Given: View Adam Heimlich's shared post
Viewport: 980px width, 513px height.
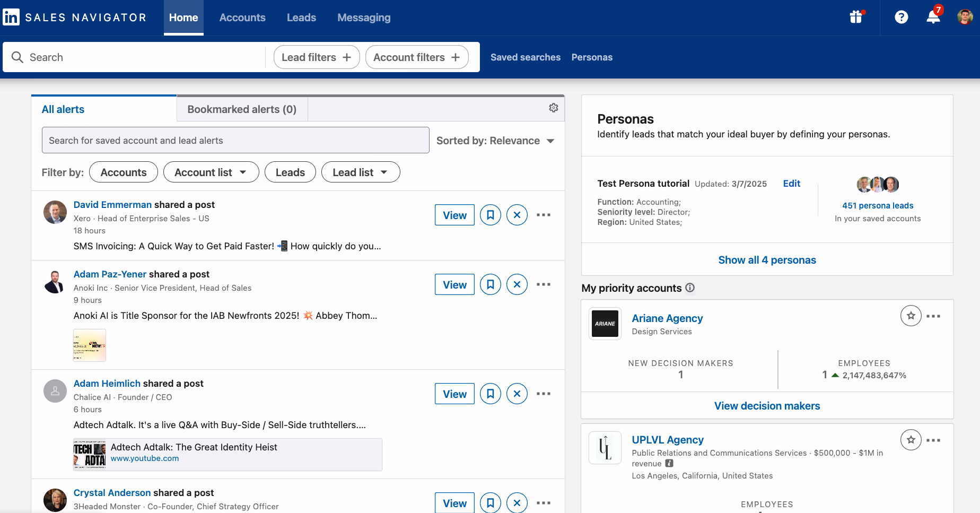Looking at the screenshot, I should [454, 394].
